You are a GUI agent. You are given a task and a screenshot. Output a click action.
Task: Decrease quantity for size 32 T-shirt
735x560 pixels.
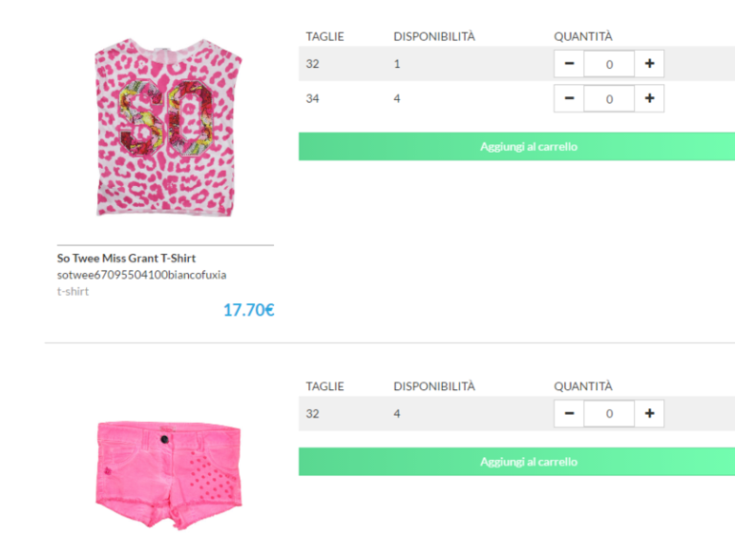[x=569, y=64]
